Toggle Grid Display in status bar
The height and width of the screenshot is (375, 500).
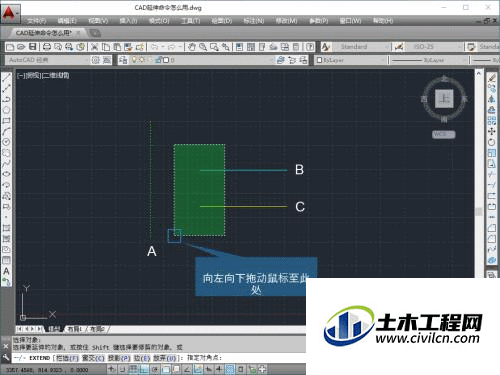pos(133,369)
